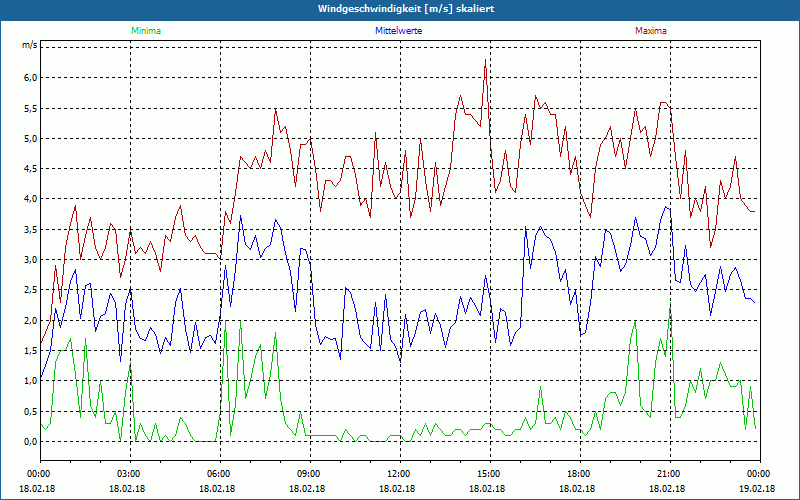The width and height of the screenshot is (800, 500).
Task: Click the red Maxima peak near 15:00
Action: [485, 60]
